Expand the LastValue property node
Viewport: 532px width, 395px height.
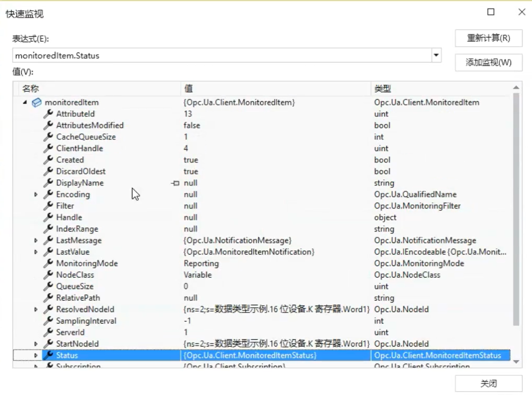click(36, 252)
